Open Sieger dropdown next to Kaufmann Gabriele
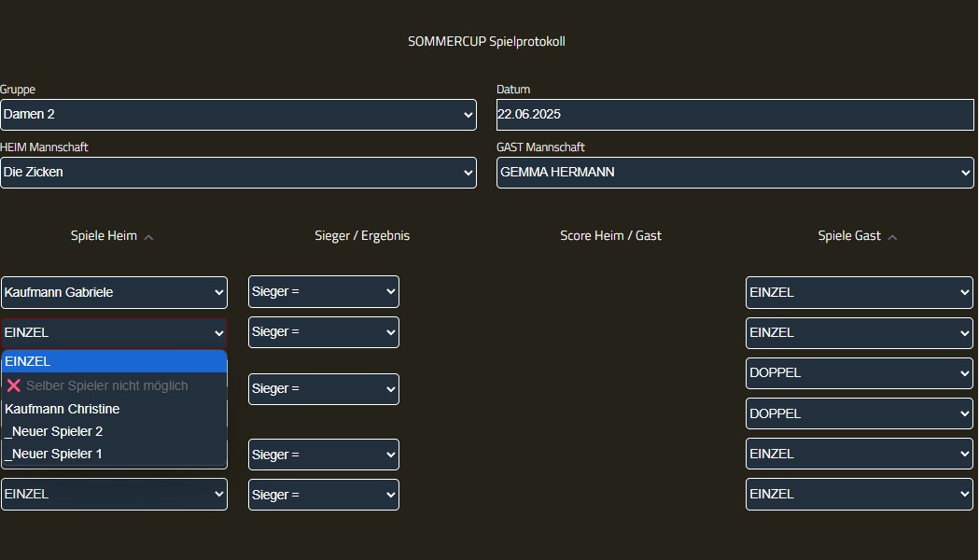979x560 pixels. coord(324,291)
